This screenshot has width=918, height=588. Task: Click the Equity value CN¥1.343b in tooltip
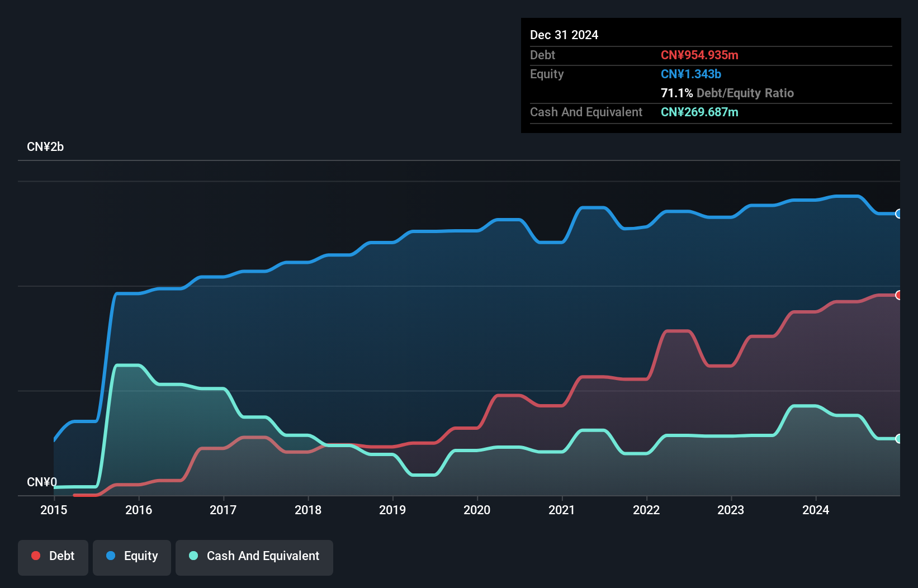click(691, 74)
